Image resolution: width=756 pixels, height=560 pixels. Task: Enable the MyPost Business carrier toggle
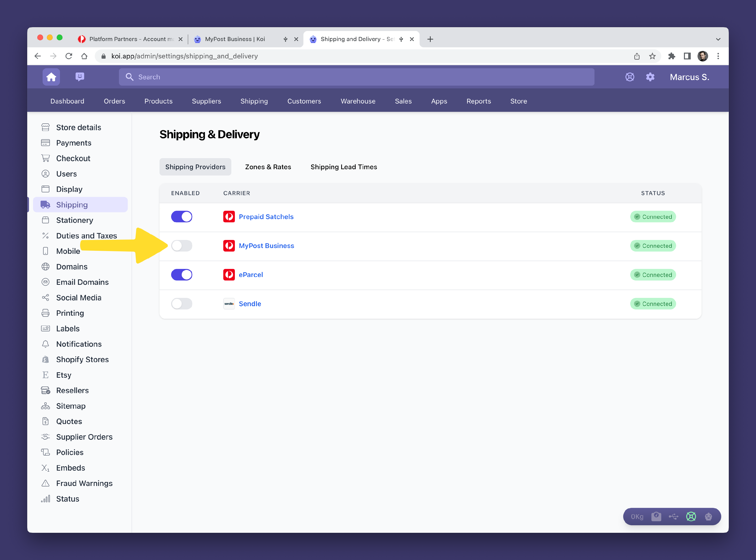(x=181, y=246)
